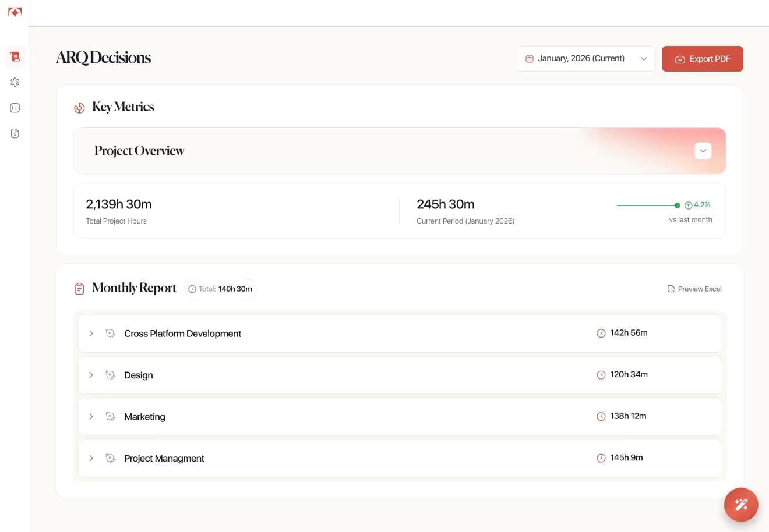Click the tag icon beside Cross Platform Development
769x532 pixels.
pos(110,334)
